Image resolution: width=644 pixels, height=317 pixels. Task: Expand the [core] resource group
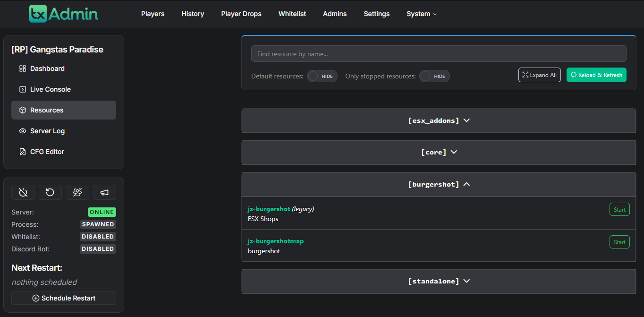[439, 152]
